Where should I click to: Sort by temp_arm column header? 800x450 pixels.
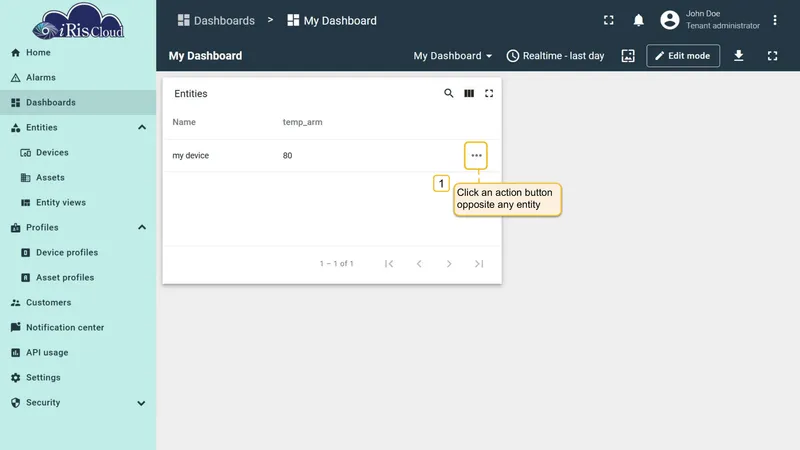click(x=303, y=122)
